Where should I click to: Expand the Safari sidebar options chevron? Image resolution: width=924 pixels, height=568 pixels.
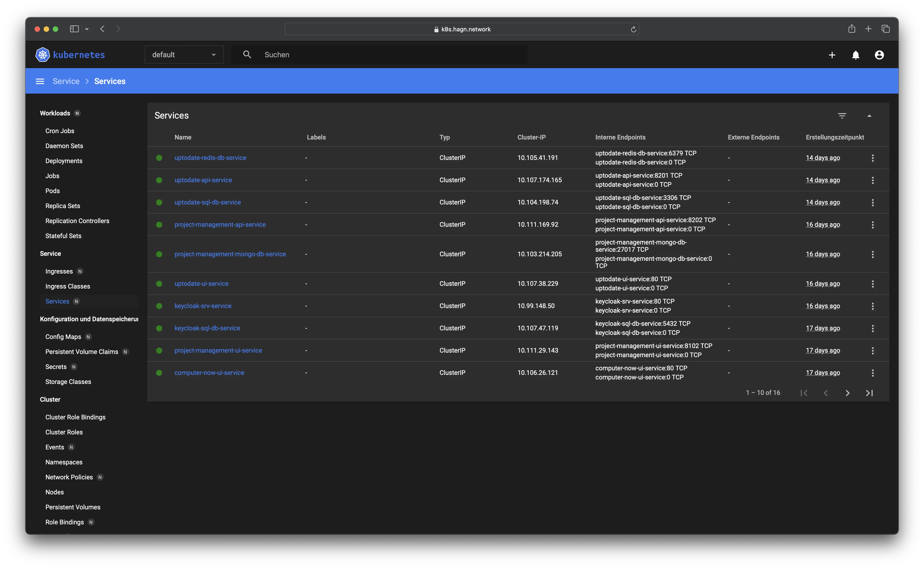pyautogui.click(x=87, y=29)
